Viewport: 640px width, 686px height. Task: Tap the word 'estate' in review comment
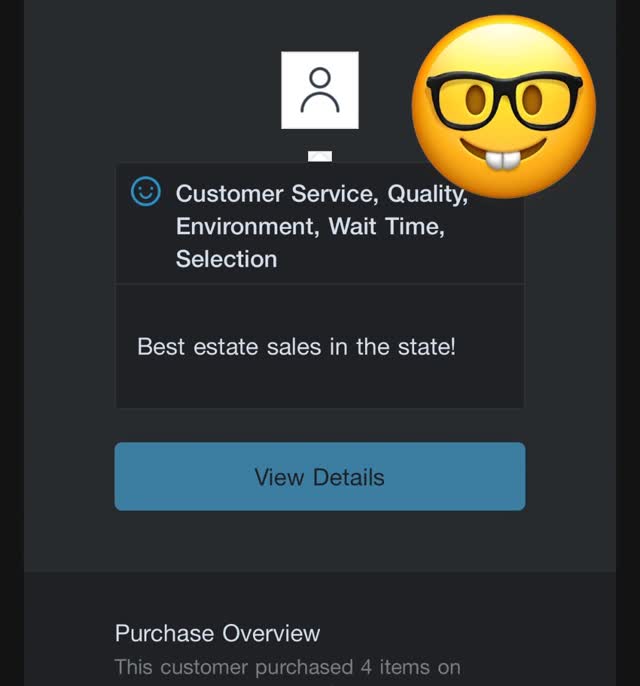[226, 347]
